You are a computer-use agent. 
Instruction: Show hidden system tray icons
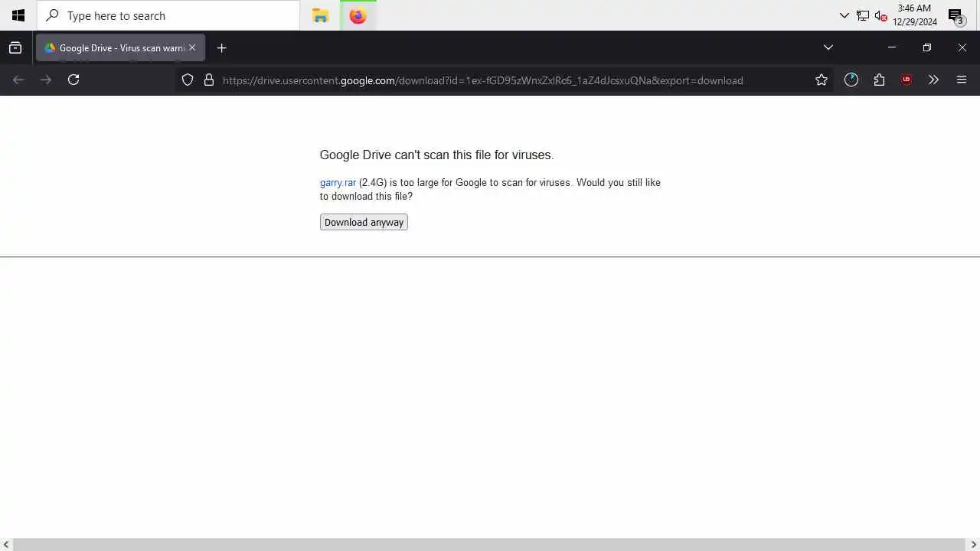pos(844,15)
